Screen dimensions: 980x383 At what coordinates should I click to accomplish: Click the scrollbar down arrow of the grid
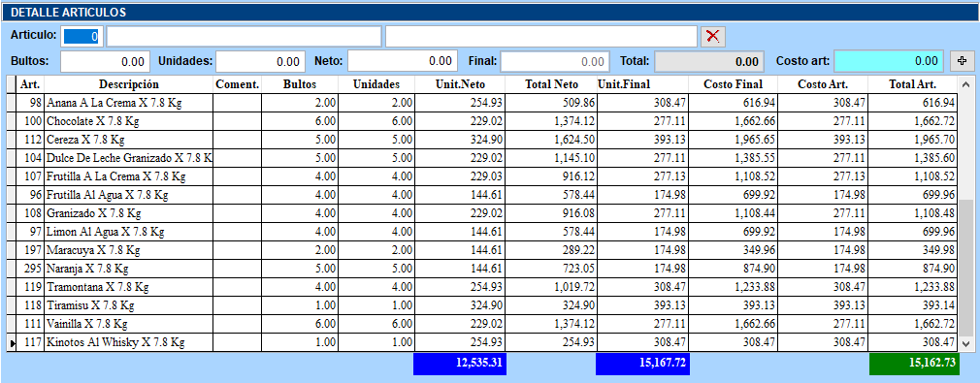tap(966, 343)
